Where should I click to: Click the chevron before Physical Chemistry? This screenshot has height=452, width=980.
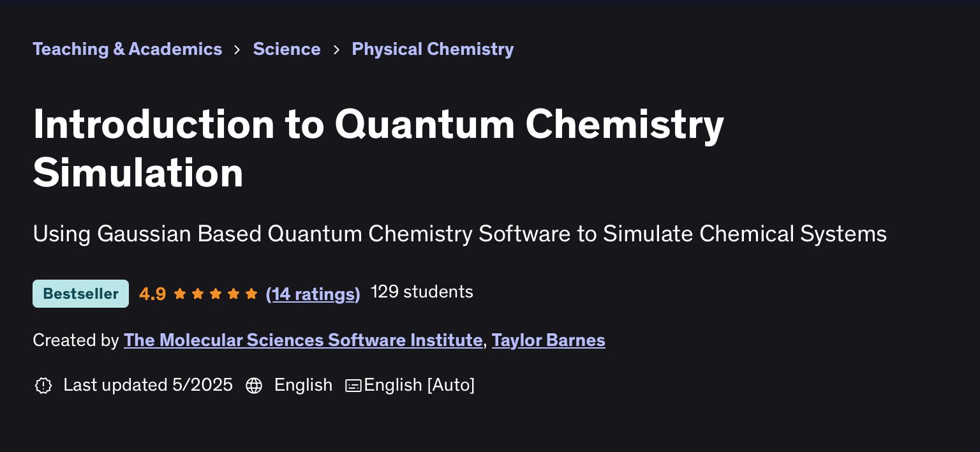coord(336,50)
